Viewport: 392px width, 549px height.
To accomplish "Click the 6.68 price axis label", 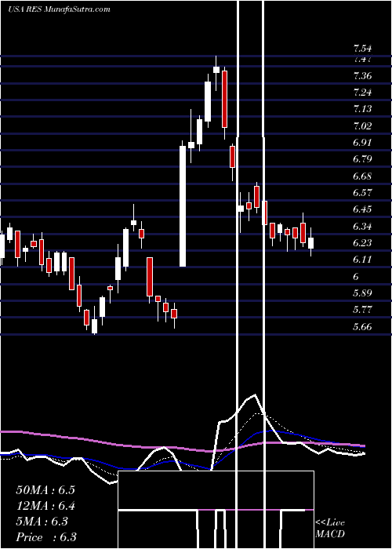I will tap(362, 176).
